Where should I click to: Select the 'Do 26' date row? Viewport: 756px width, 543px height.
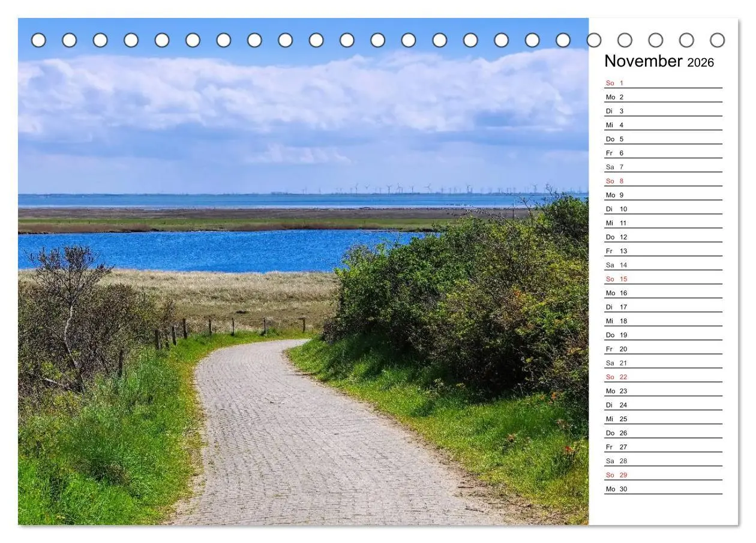click(663, 433)
